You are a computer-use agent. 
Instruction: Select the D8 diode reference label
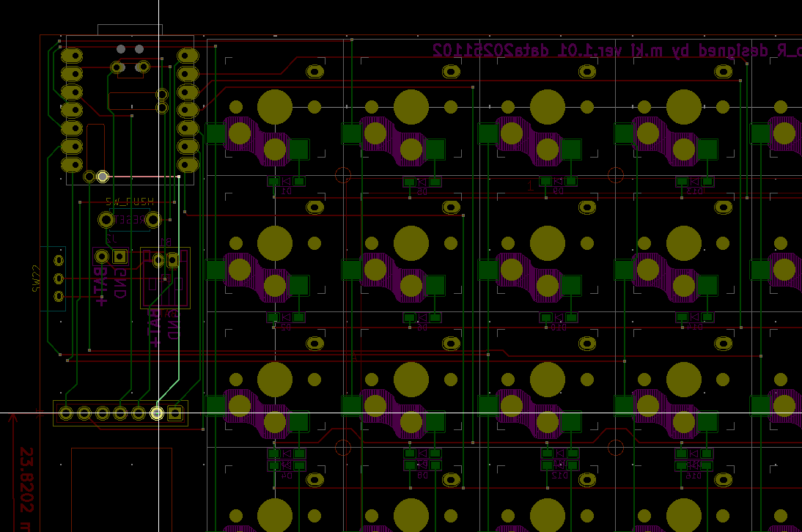(x=422, y=476)
